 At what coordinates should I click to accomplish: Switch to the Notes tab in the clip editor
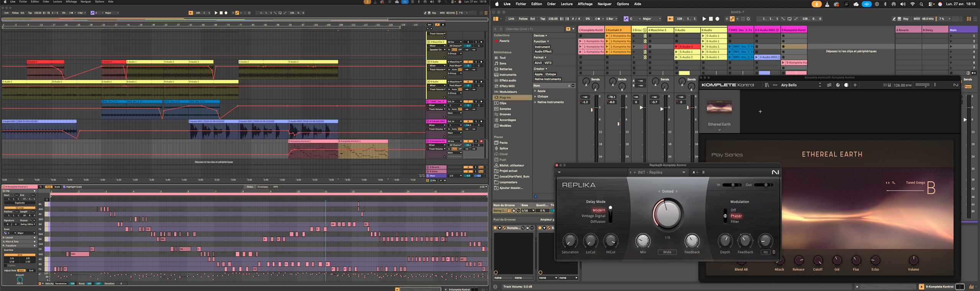coord(250,187)
